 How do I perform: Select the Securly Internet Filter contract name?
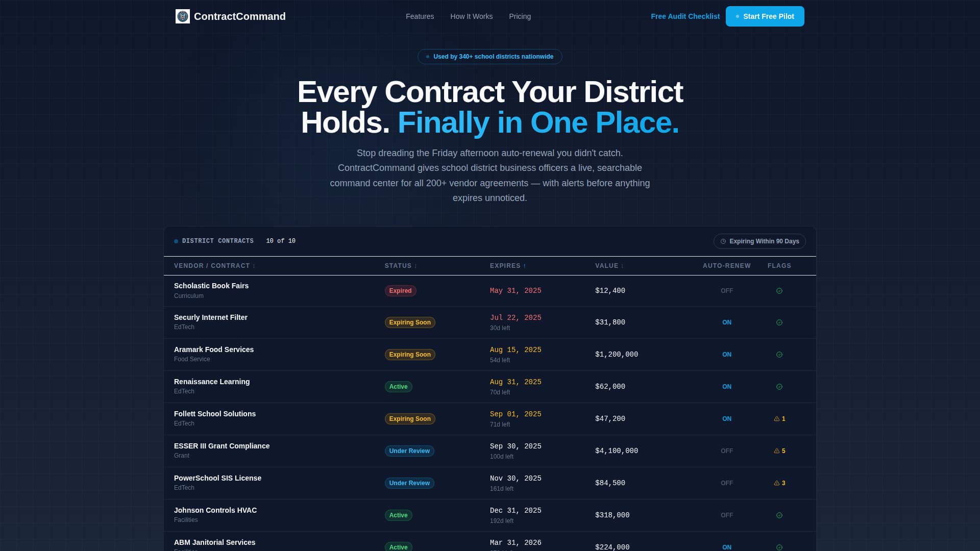point(210,317)
